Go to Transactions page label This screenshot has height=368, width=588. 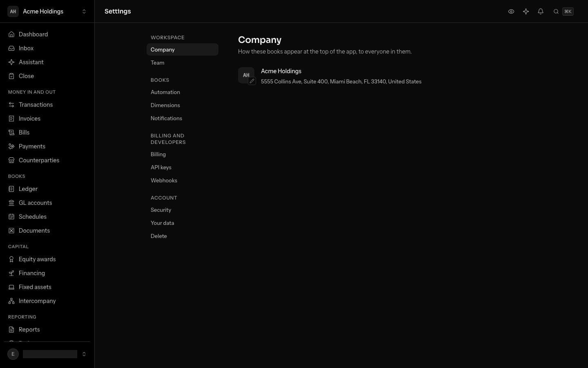[36, 105]
